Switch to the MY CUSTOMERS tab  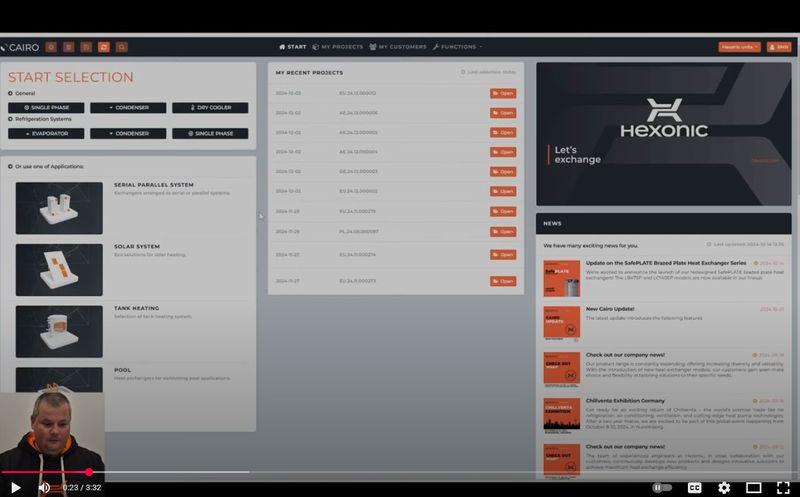(x=398, y=47)
